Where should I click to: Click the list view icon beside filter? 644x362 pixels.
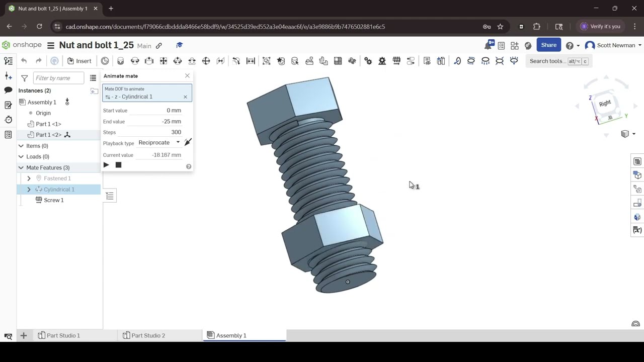(93, 78)
